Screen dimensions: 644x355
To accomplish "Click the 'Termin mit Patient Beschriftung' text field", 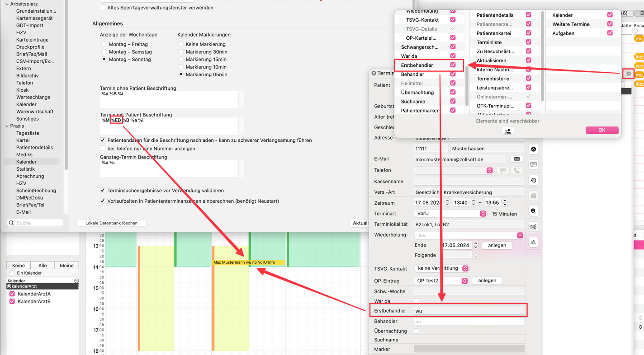I will pyautogui.click(x=169, y=126).
